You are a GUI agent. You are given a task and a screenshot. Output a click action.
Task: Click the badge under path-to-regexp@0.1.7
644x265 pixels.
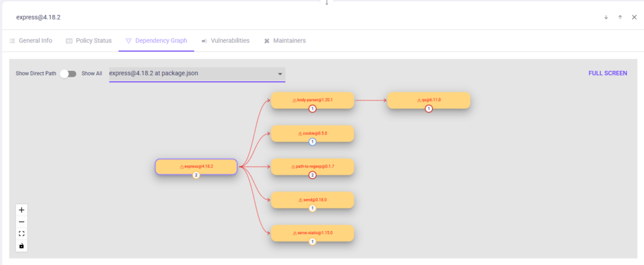pyautogui.click(x=312, y=175)
